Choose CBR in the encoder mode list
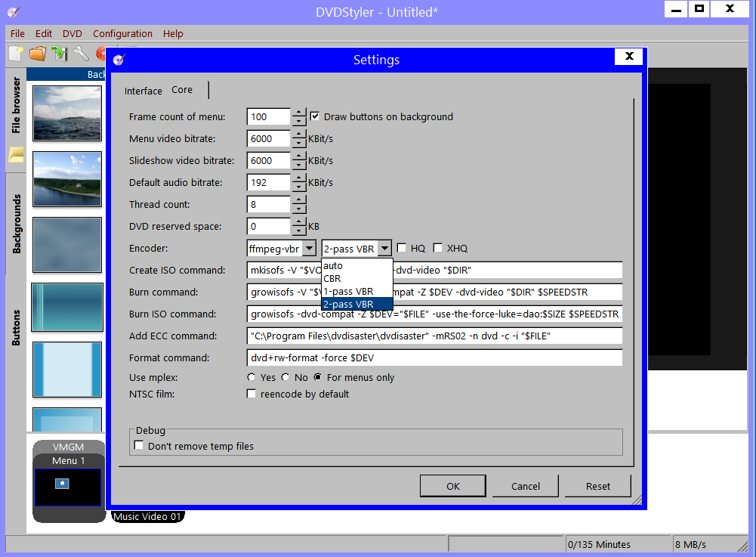Viewport: 756px width, 557px height. [356, 278]
